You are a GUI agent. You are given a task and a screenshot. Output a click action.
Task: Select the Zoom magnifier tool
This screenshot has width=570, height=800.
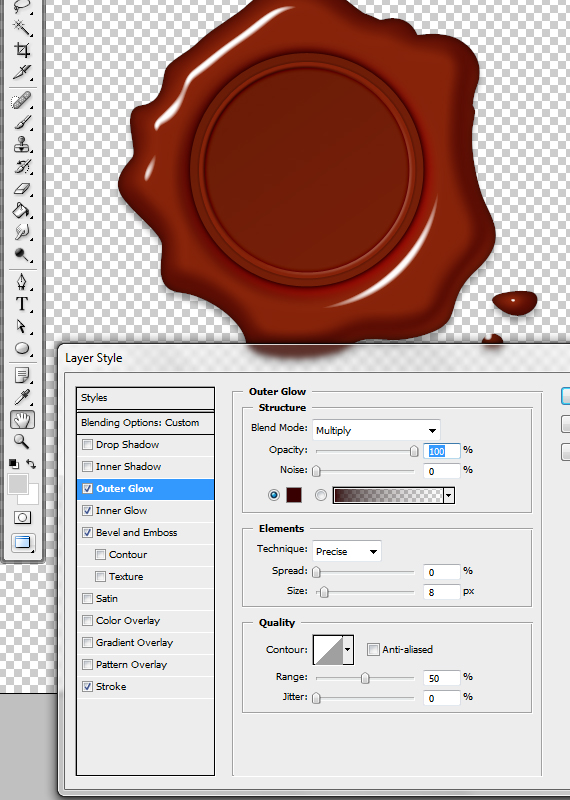click(21, 441)
